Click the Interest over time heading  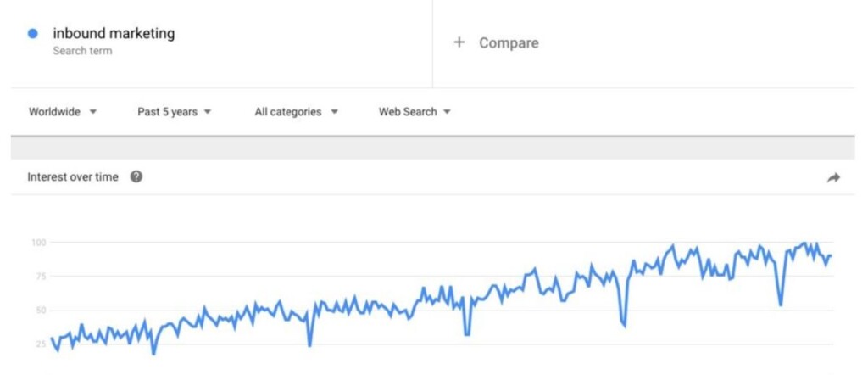pos(73,177)
